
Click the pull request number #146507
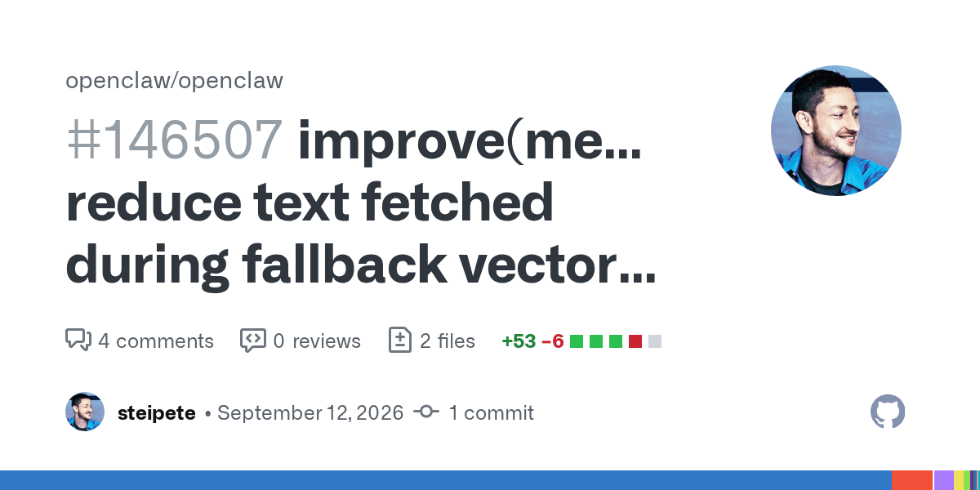175,140
